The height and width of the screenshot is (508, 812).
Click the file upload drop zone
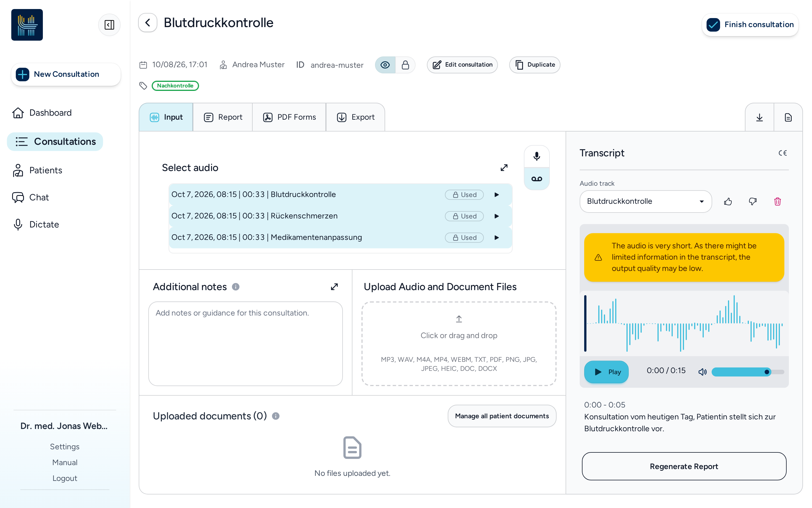pos(459,343)
